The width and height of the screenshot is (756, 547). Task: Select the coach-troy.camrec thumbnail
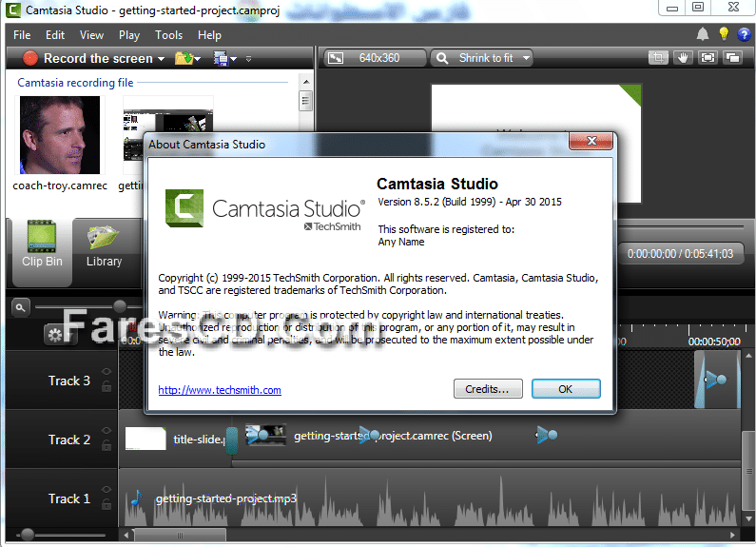pos(60,135)
